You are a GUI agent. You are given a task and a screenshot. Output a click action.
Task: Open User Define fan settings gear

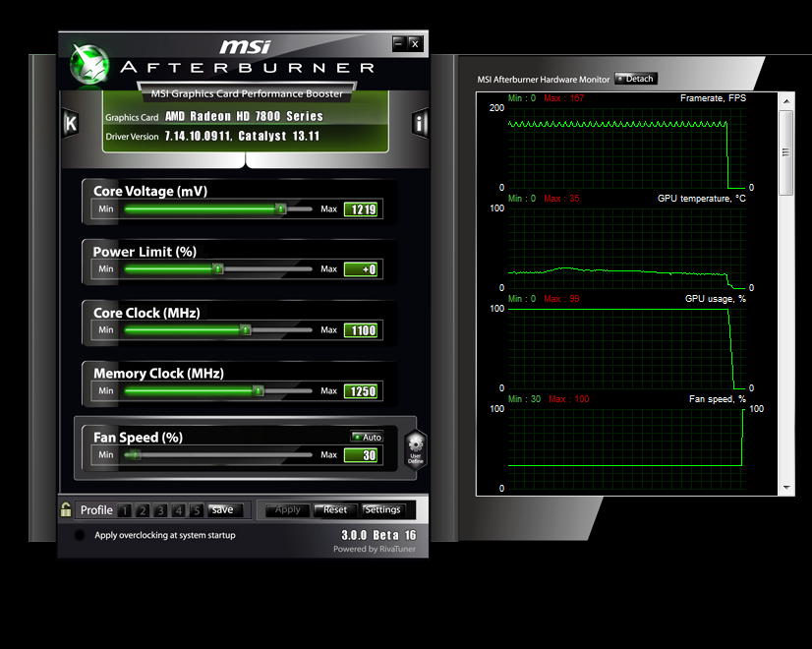pos(415,448)
